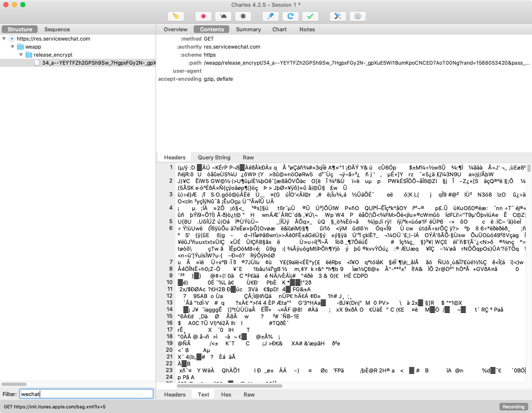The width and height of the screenshot is (532, 413).
Task: Click the pen compose request icon
Action: click(x=271, y=16)
